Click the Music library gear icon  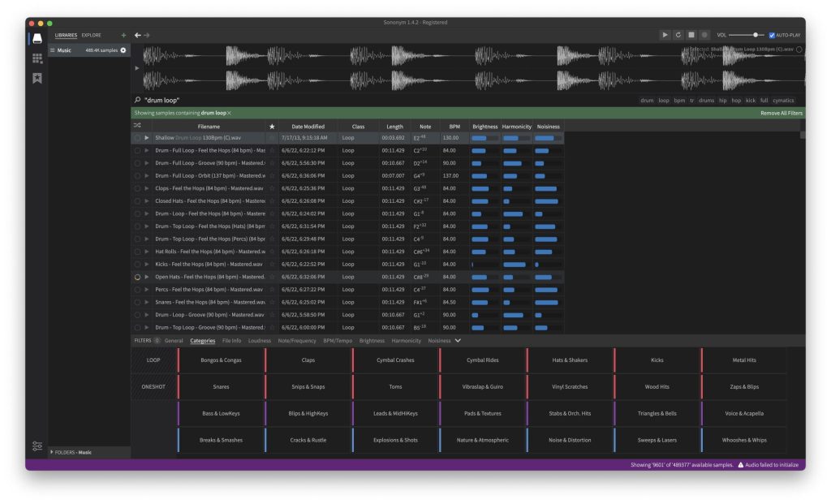tap(123, 50)
